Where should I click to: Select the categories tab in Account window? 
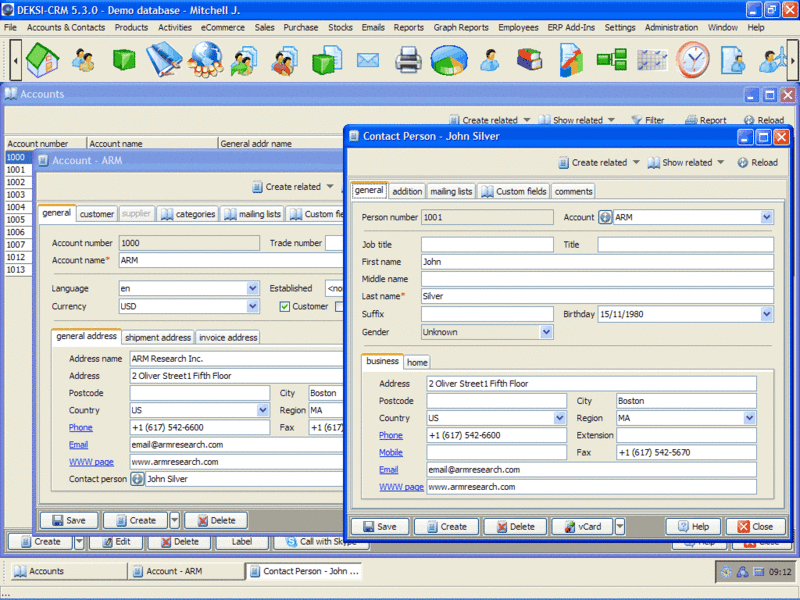188,214
